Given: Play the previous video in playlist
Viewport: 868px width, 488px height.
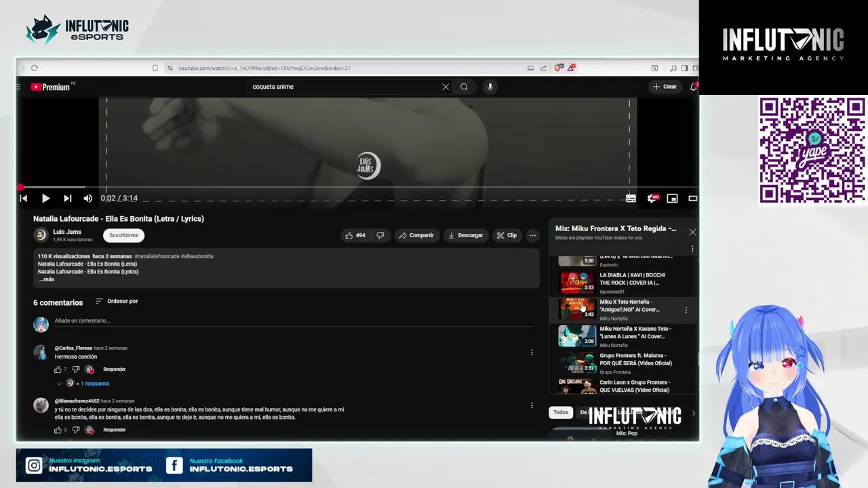Looking at the screenshot, I should tap(23, 199).
